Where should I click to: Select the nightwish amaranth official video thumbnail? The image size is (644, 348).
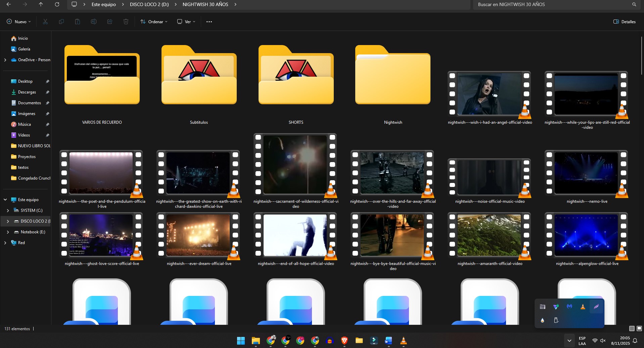pos(490,236)
